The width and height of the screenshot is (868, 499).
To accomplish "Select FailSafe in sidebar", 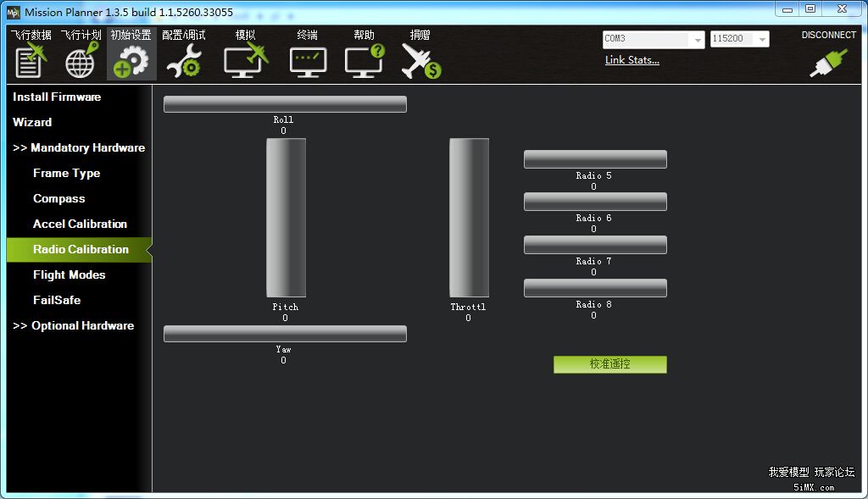I will 57,301.
